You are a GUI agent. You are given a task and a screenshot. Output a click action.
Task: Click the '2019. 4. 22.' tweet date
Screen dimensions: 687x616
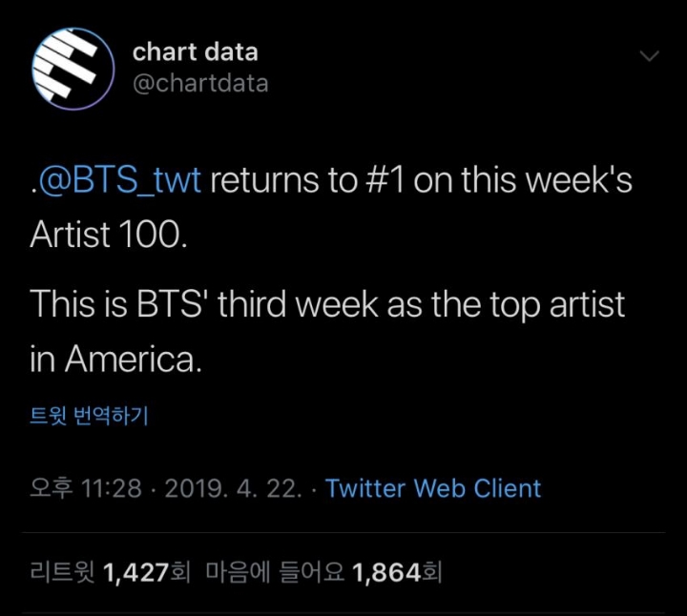pos(234,488)
